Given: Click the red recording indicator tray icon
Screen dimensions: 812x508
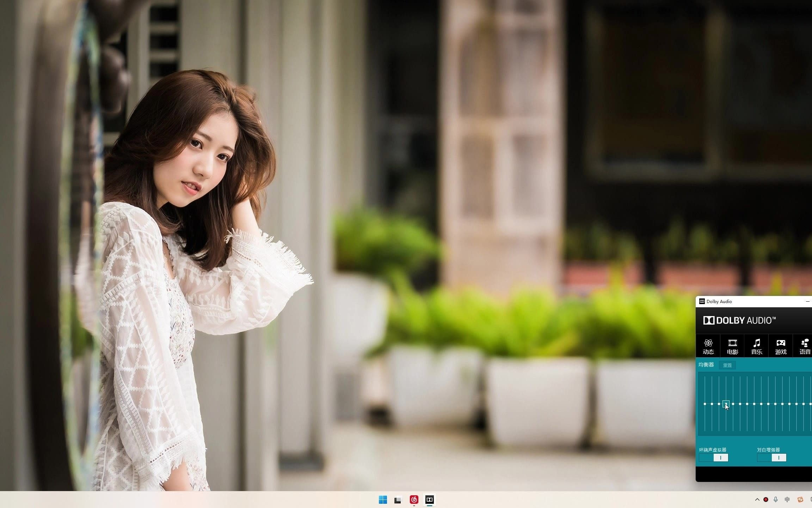Looking at the screenshot, I should pyautogui.click(x=765, y=500).
